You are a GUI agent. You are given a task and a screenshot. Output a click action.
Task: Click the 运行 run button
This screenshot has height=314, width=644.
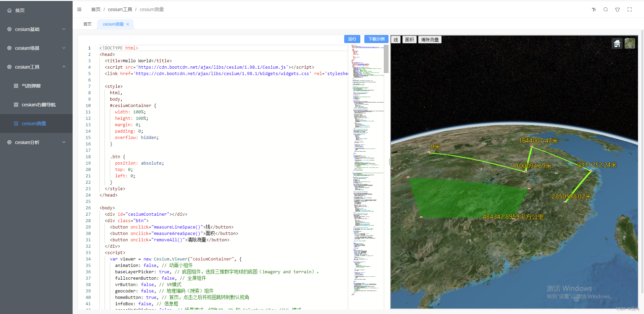[352, 39]
